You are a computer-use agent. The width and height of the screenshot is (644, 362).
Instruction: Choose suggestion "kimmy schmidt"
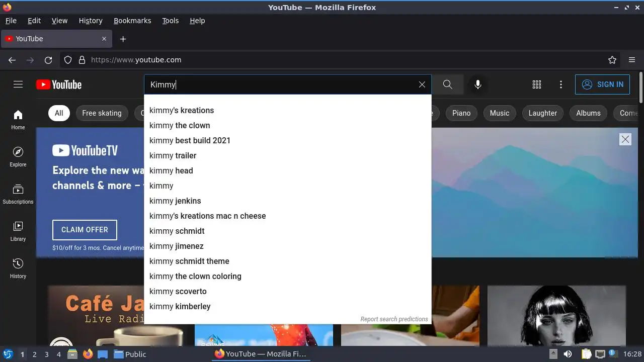[x=288, y=231]
